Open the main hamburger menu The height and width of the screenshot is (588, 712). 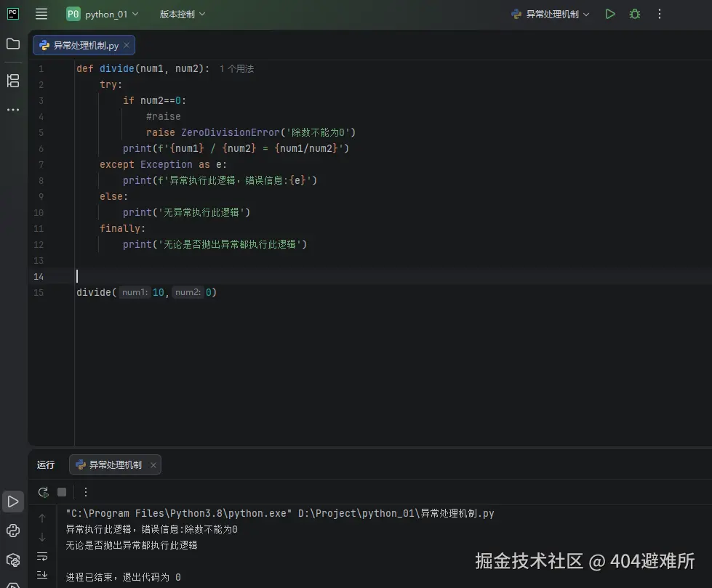pos(41,14)
